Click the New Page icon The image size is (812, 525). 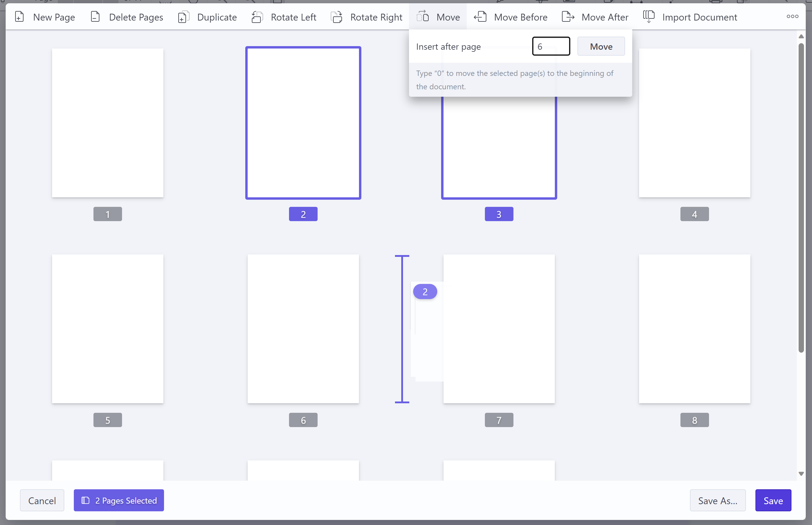coord(19,16)
